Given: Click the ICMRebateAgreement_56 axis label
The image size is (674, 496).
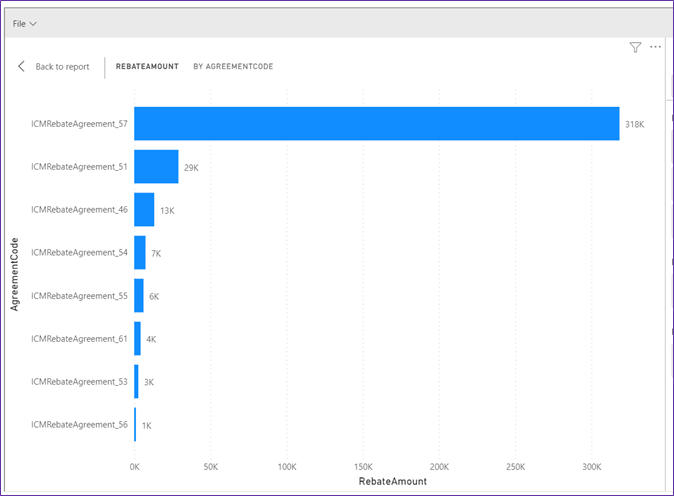Looking at the screenshot, I should (x=79, y=425).
